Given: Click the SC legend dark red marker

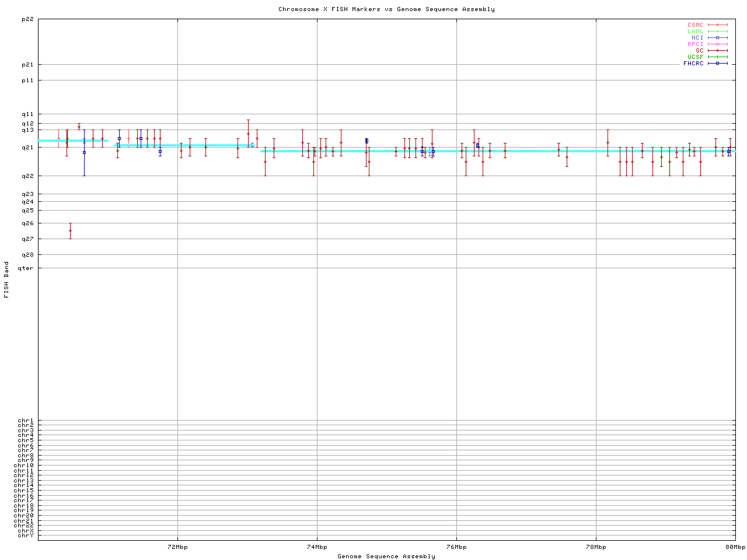Looking at the screenshot, I should 717,51.
